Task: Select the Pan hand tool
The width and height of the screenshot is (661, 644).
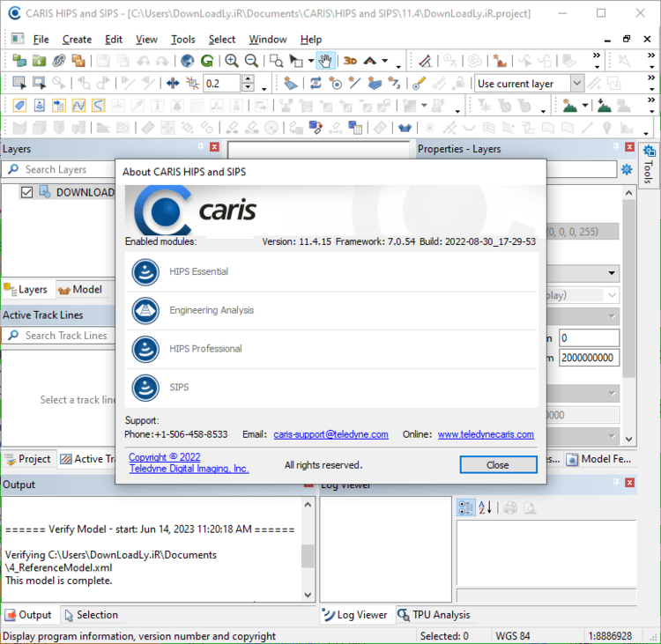Action: (x=325, y=61)
